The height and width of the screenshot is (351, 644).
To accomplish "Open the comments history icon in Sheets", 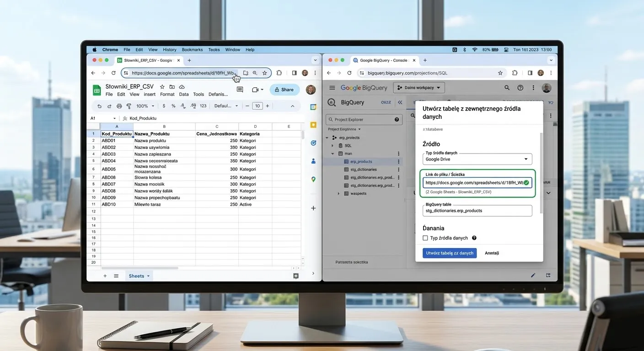I will [x=240, y=90].
